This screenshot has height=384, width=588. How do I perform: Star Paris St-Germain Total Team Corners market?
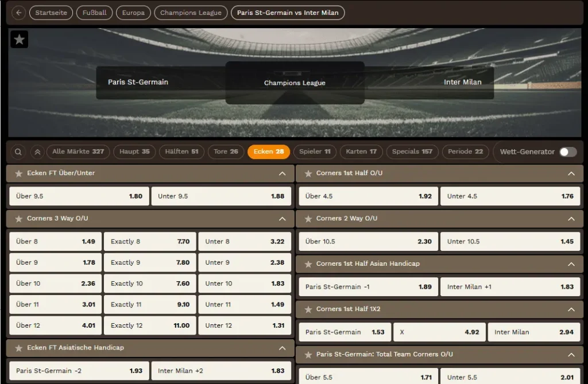308,355
